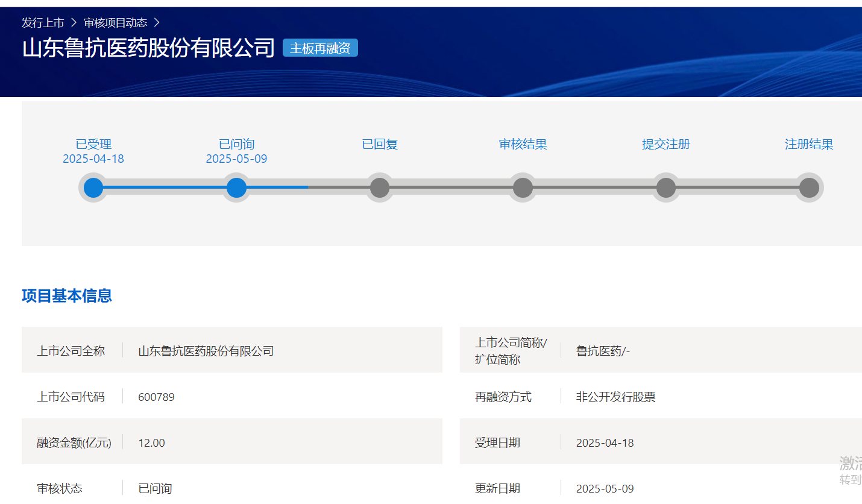
Task: Click the chevron after 审核项目动态 breadcrumb
Action: (157, 23)
